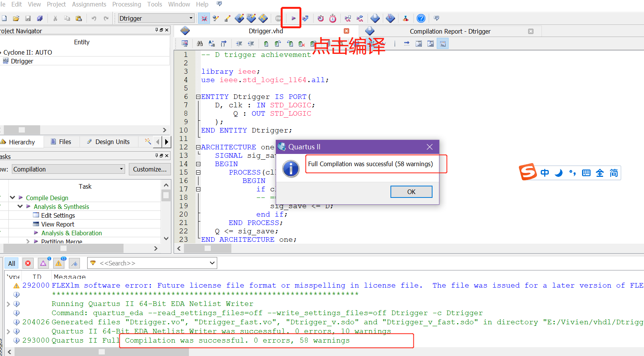Click the View Report task

coord(58,224)
